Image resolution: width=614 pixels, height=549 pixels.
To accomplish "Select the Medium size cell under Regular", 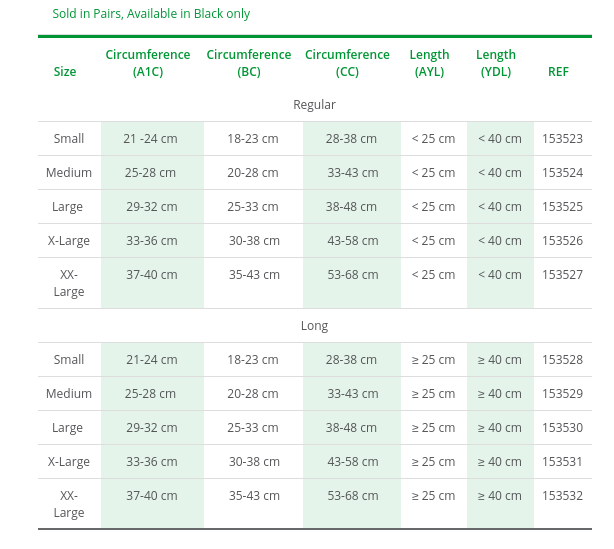I will pos(69,173).
